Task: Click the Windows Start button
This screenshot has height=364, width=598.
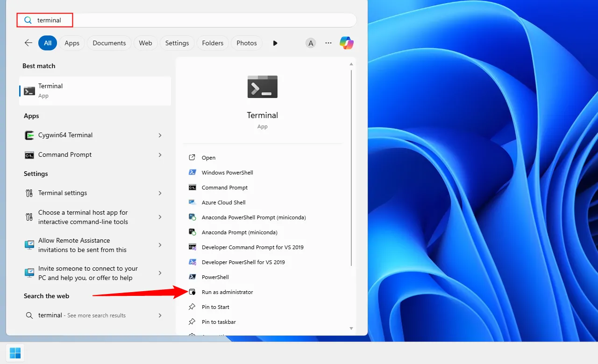Action: (x=15, y=353)
